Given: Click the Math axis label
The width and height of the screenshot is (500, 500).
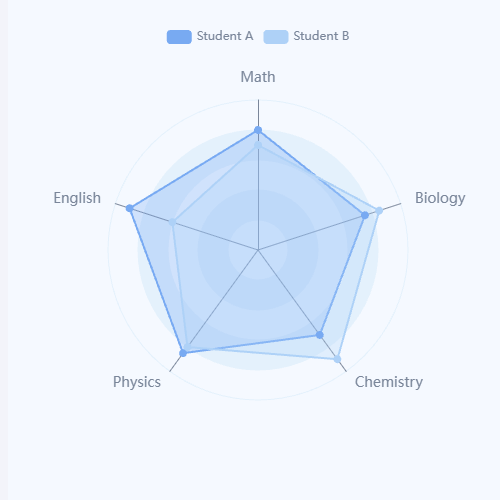Looking at the screenshot, I should 258,77.
